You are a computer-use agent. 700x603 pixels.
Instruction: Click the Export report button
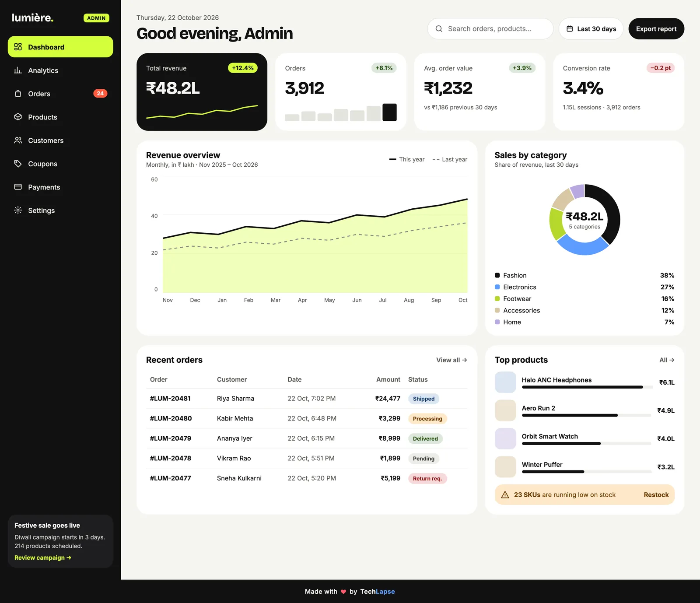[x=656, y=29]
